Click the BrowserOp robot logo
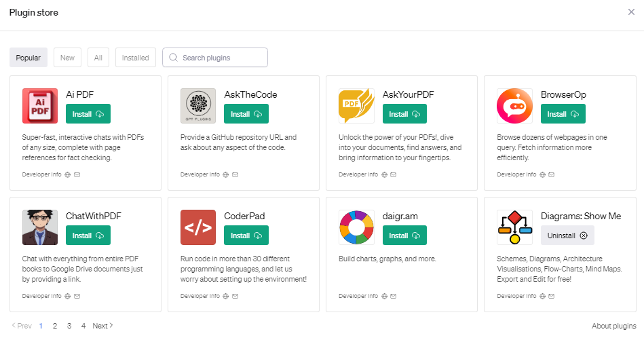Screen dimensions: 644x338 (x=514, y=106)
